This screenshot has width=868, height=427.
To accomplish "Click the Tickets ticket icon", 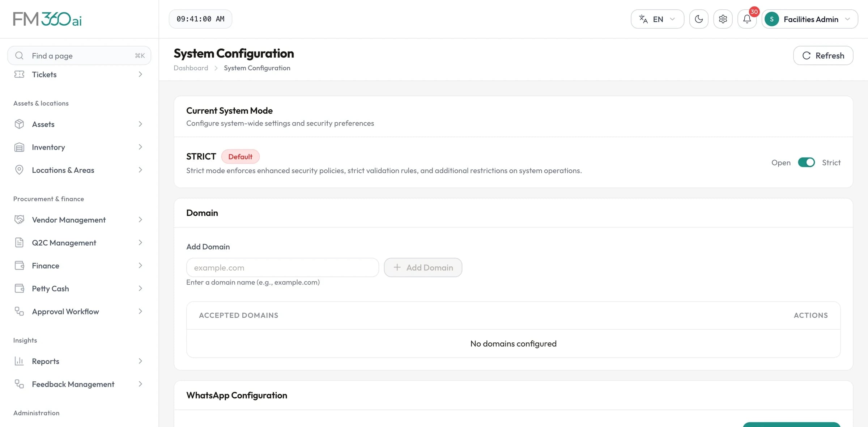I will pyautogui.click(x=19, y=74).
